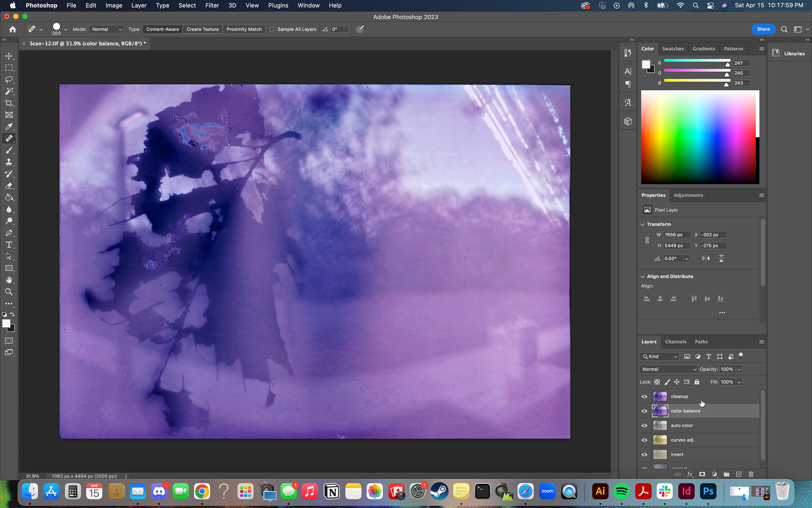Screen dimensions: 812x508
Task: Select the Crop tool
Action: pos(9,103)
